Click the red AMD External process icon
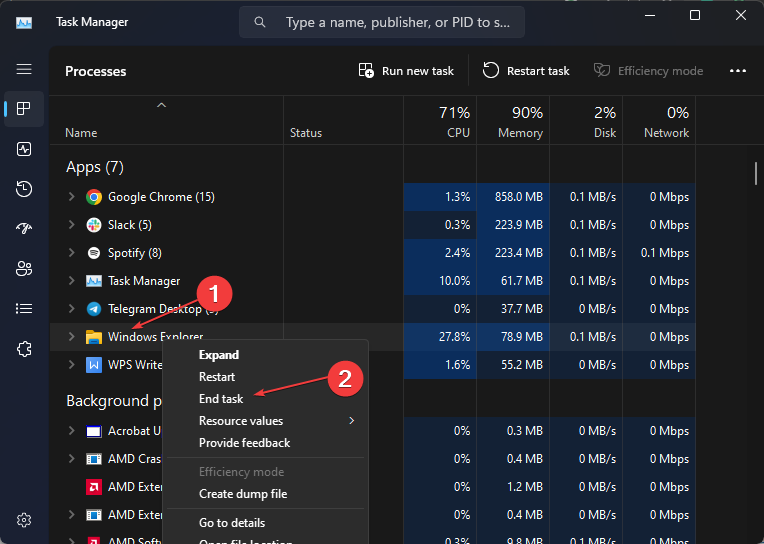Viewport: 764px width, 544px height. pyautogui.click(x=94, y=486)
